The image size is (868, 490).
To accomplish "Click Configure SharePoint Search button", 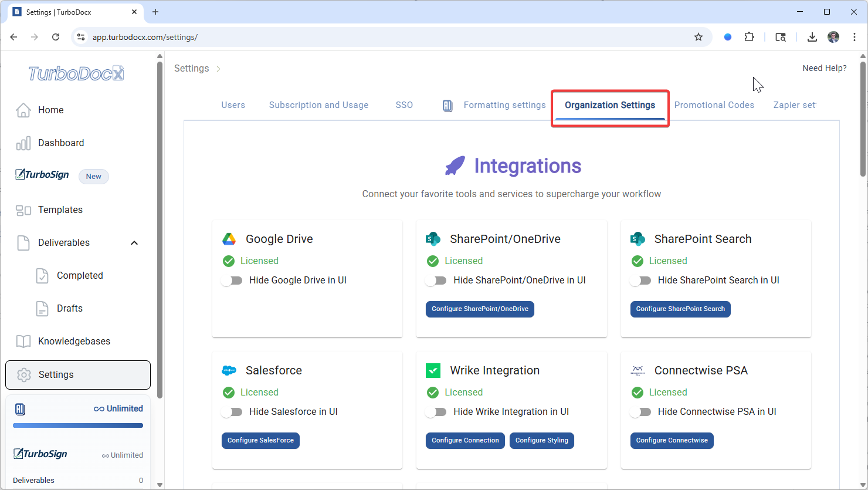I will tap(680, 309).
